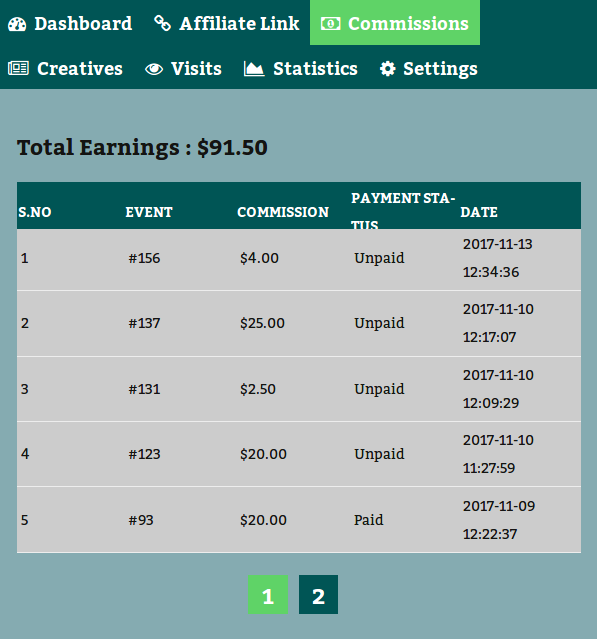
Task: Open the Dashboard tab label
Action: click(83, 24)
